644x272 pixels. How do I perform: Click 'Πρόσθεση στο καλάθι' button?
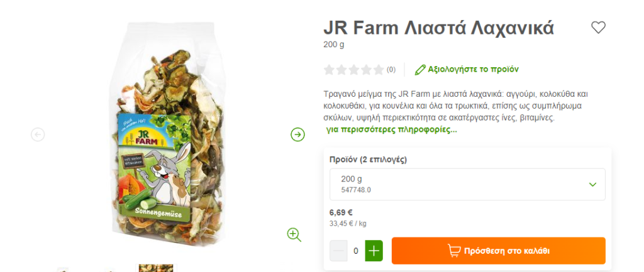tap(499, 251)
